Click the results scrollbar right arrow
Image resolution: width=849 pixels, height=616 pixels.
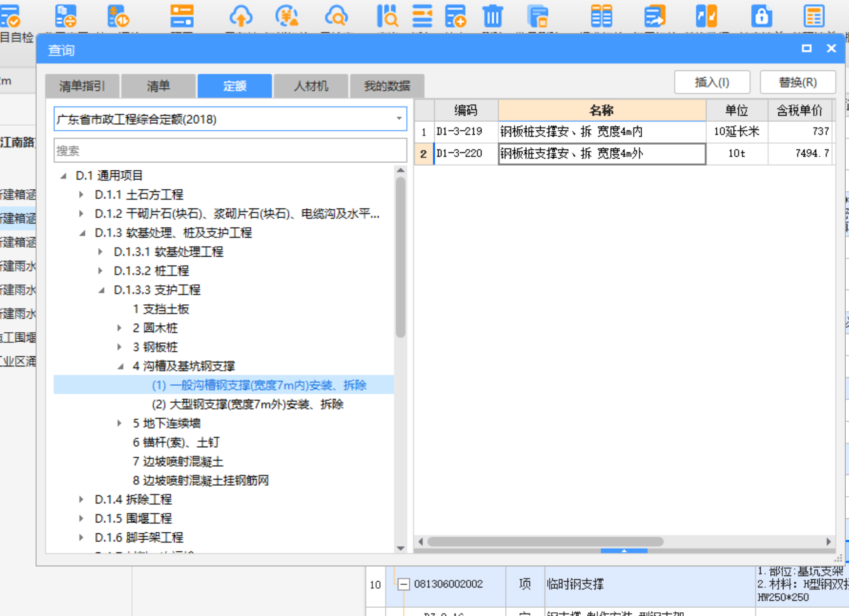(829, 542)
